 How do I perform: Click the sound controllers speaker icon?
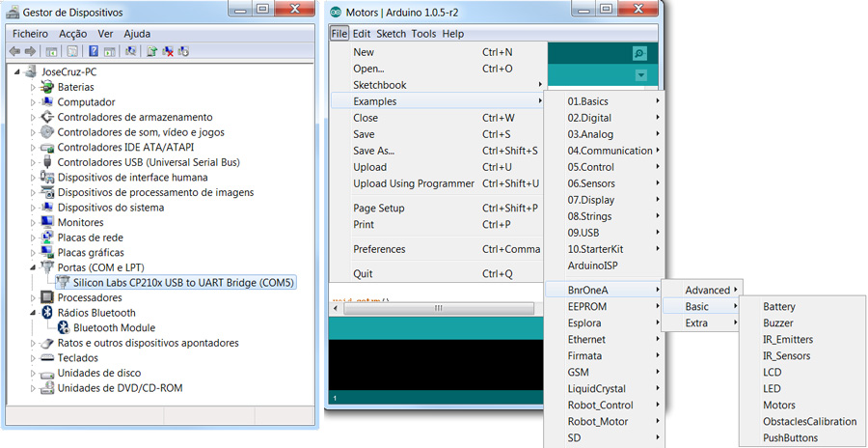(x=48, y=132)
